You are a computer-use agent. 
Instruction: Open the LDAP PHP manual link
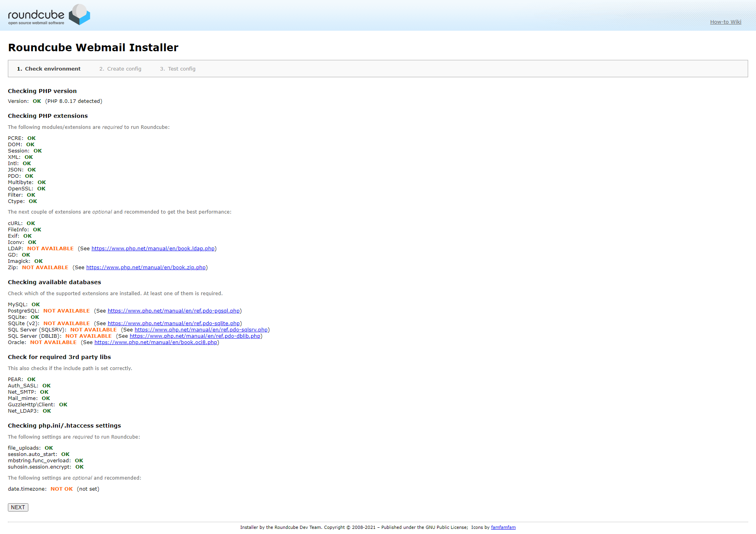click(x=153, y=249)
